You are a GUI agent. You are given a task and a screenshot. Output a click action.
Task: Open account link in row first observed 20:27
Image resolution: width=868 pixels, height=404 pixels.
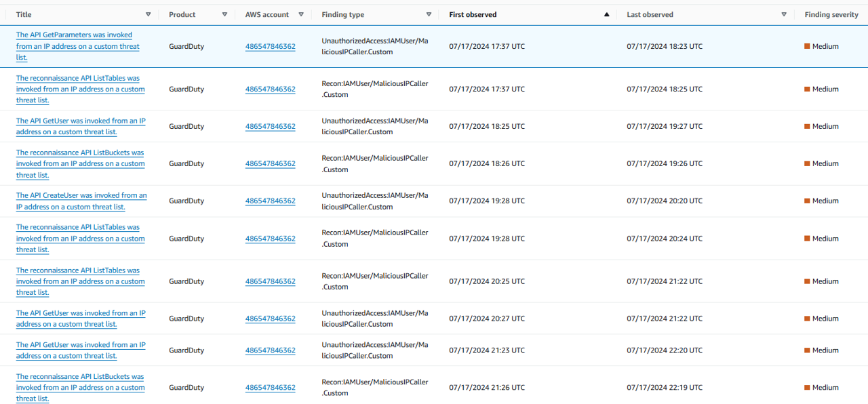click(x=270, y=319)
